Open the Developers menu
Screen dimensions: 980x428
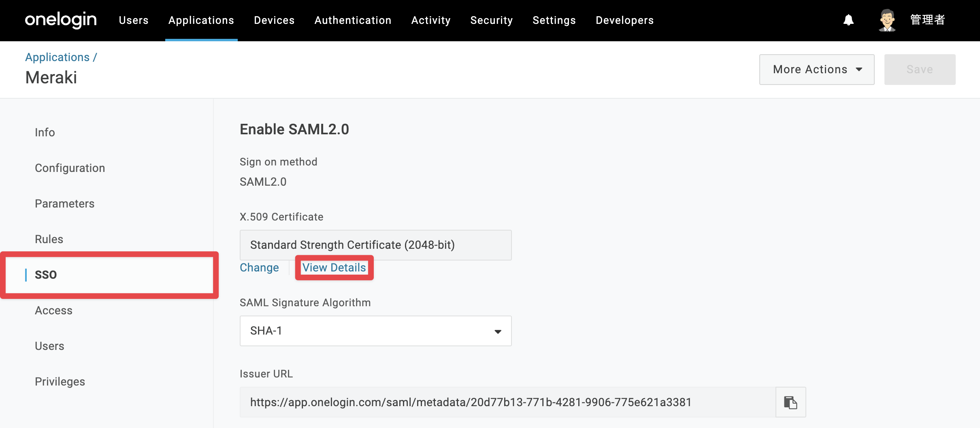point(624,20)
